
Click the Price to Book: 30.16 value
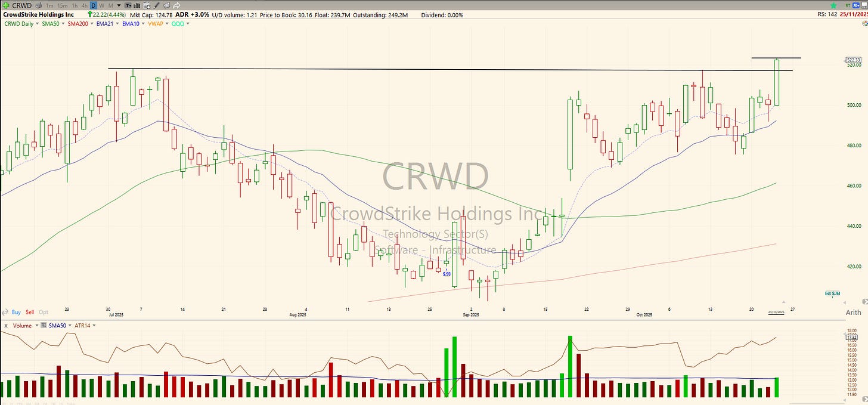click(286, 14)
